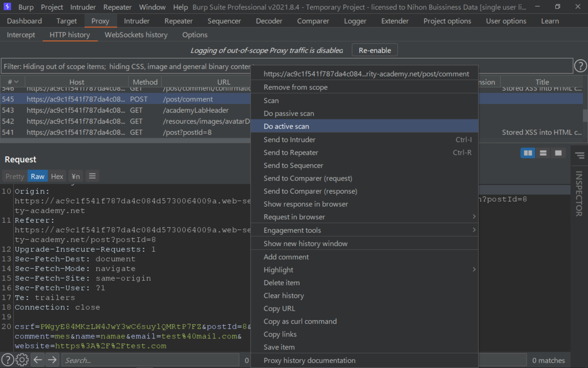
Task: Open search help icon at bottom left
Action: [8, 360]
